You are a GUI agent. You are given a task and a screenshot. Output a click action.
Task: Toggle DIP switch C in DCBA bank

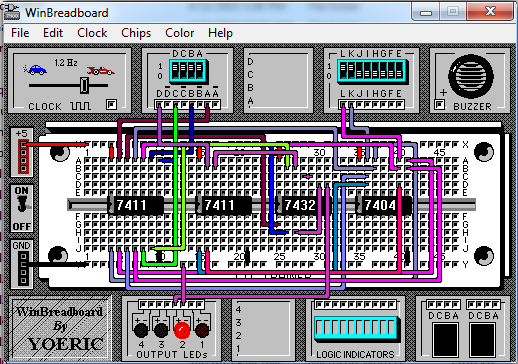tap(183, 71)
